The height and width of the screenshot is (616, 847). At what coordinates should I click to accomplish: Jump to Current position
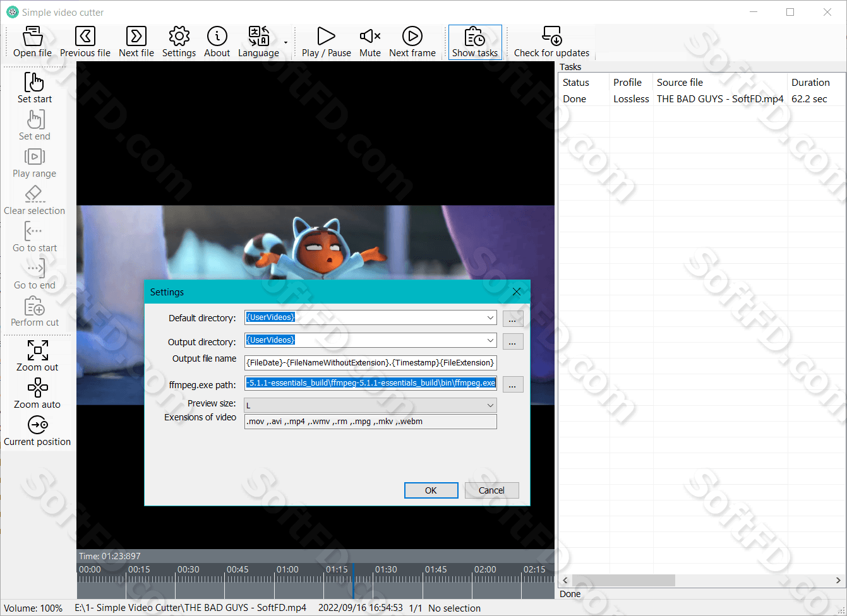point(37,430)
